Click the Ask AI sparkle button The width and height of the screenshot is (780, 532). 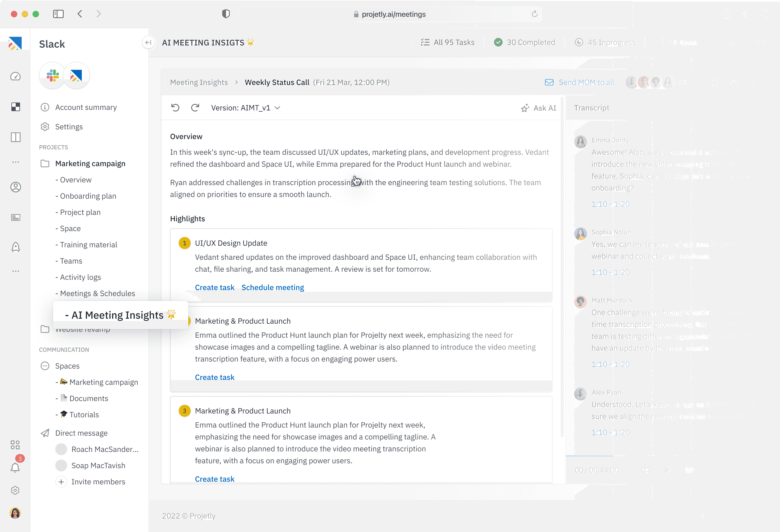(538, 108)
